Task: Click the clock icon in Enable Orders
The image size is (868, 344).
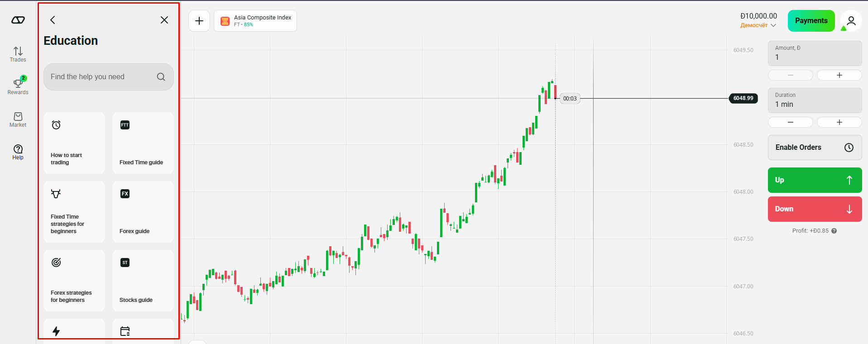Action: pyautogui.click(x=849, y=148)
